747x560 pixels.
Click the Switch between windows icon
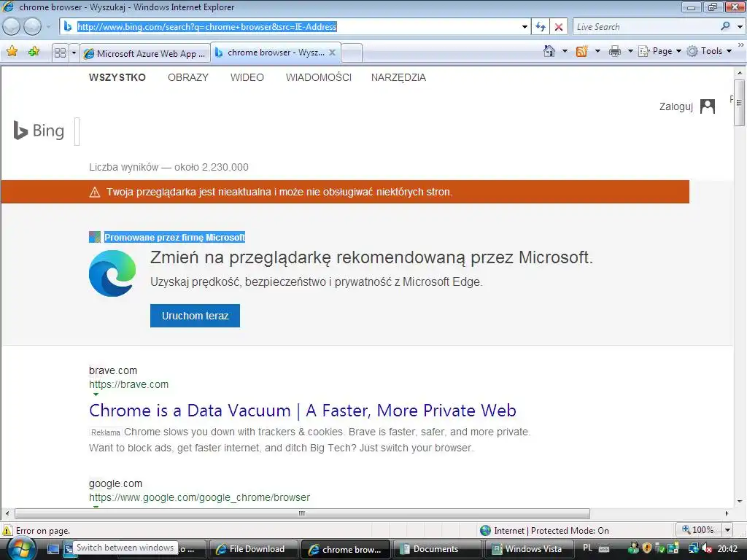68,549
